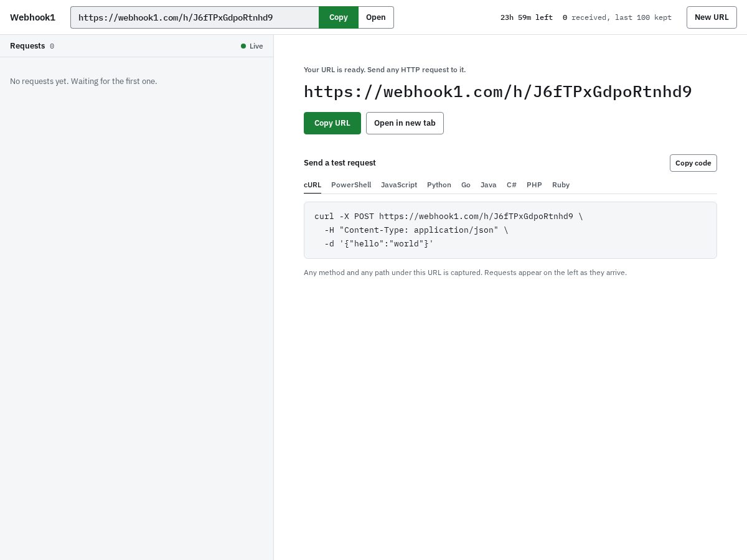The height and width of the screenshot is (560, 747).
Task: Click the '0 received, last 100 kept' text
Action: point(617,17)
